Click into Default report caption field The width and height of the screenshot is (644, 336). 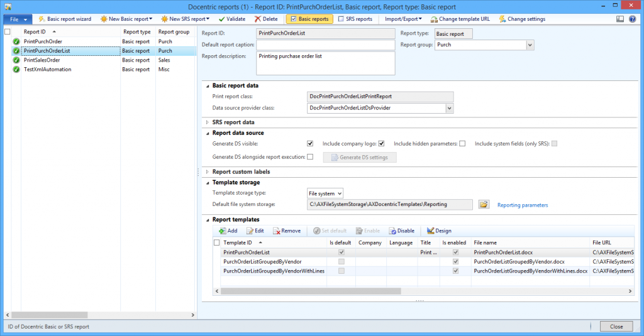pyautogui.click(x=325, y=45)
